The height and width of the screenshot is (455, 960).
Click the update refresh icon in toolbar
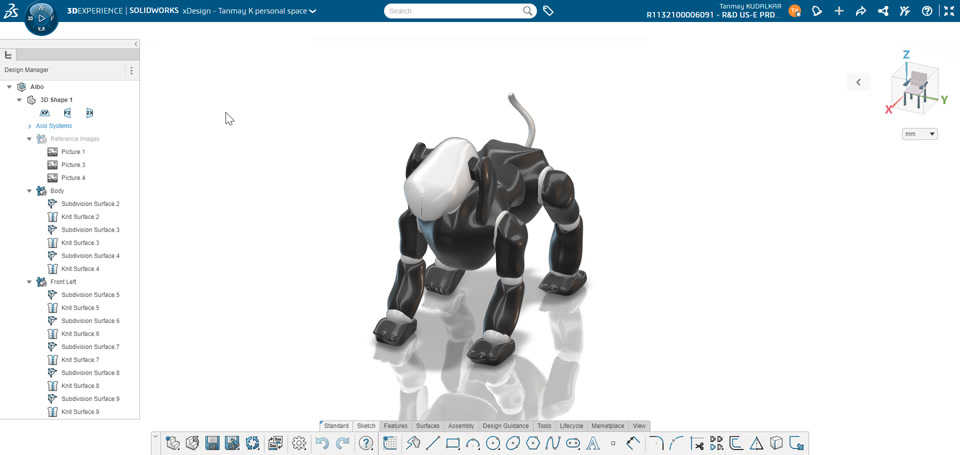(252, 443)
